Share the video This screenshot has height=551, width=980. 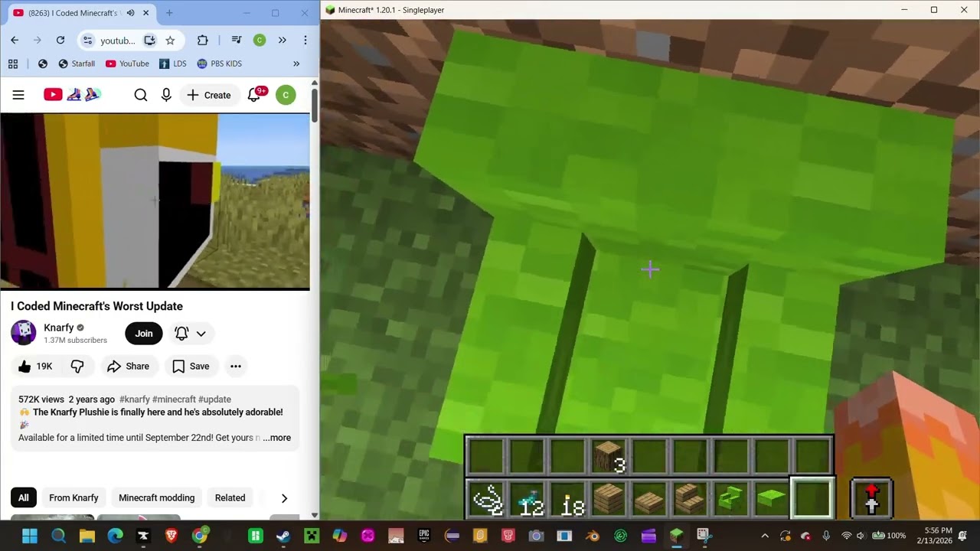point(128,367)
